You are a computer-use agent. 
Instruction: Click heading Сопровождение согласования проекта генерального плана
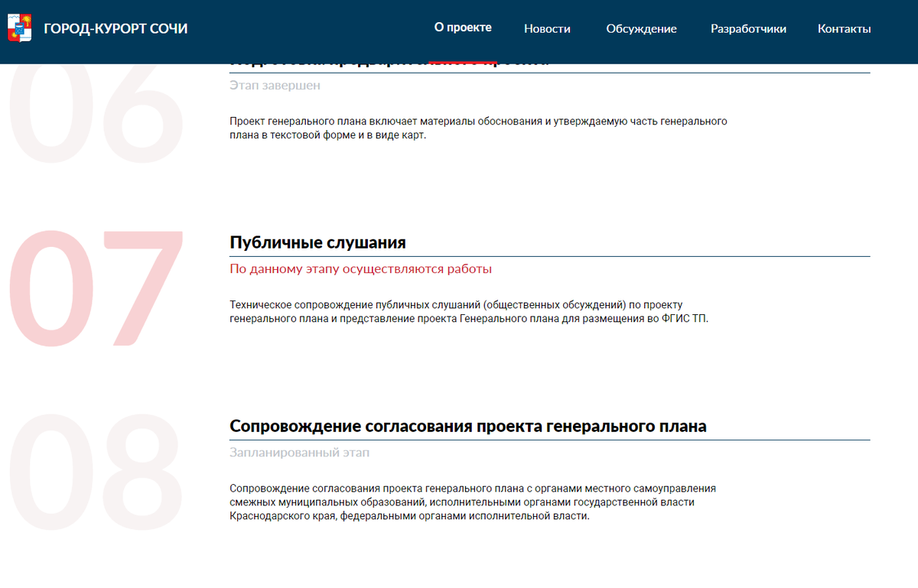pyautogui.click(x=468, y=426)
